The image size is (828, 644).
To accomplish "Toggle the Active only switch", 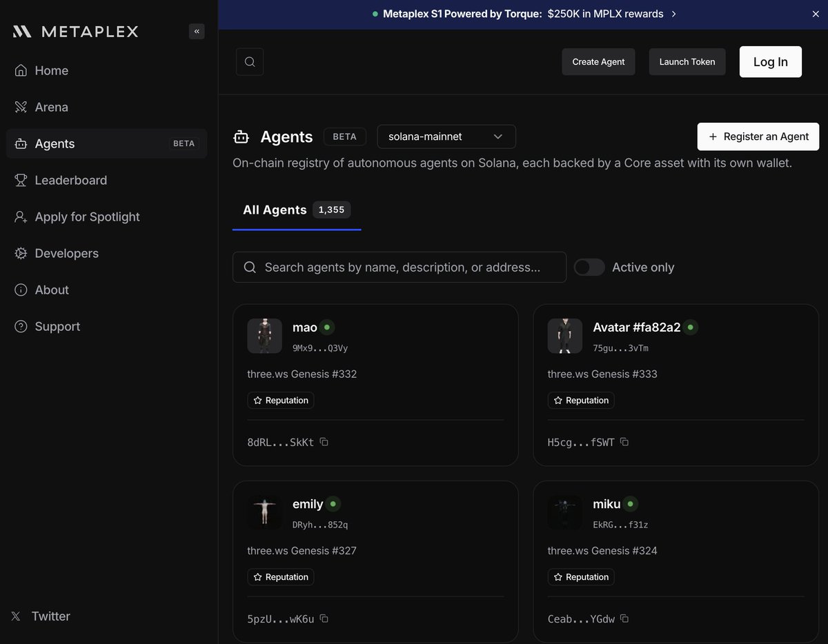I will (x=589, y=267).
